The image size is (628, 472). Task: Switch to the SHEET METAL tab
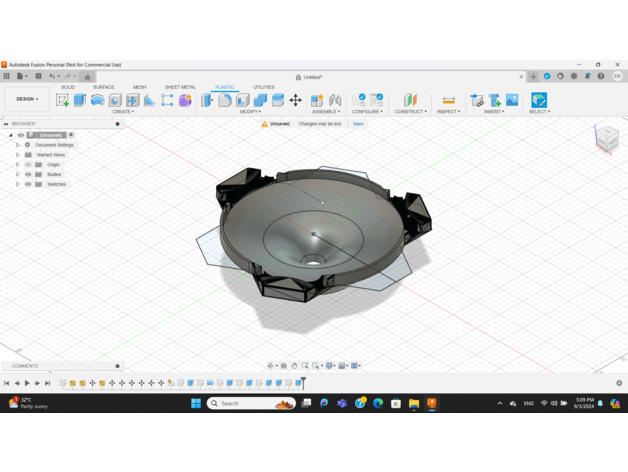pyautogui.click(x=180, y=87)
